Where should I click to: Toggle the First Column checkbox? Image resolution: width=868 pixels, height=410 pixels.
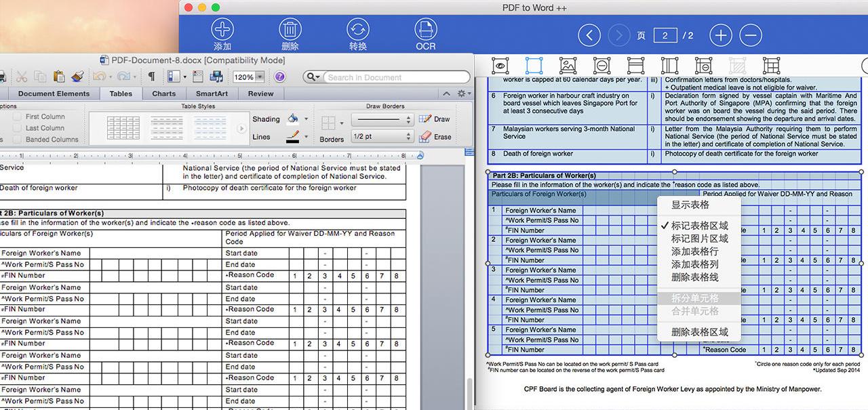[x=16, y=117]
